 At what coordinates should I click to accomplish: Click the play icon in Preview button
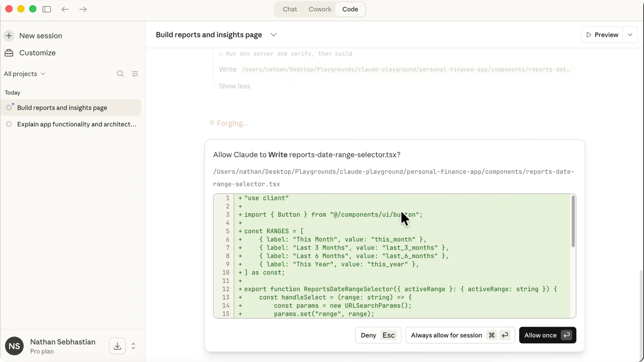point(589,35)
